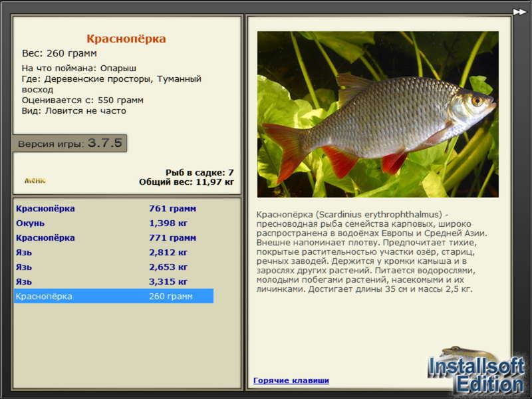This screenshot has width=532, height=399.
Task: Click the Где: Деревенские просторы location line
Action: pos(112,84)
